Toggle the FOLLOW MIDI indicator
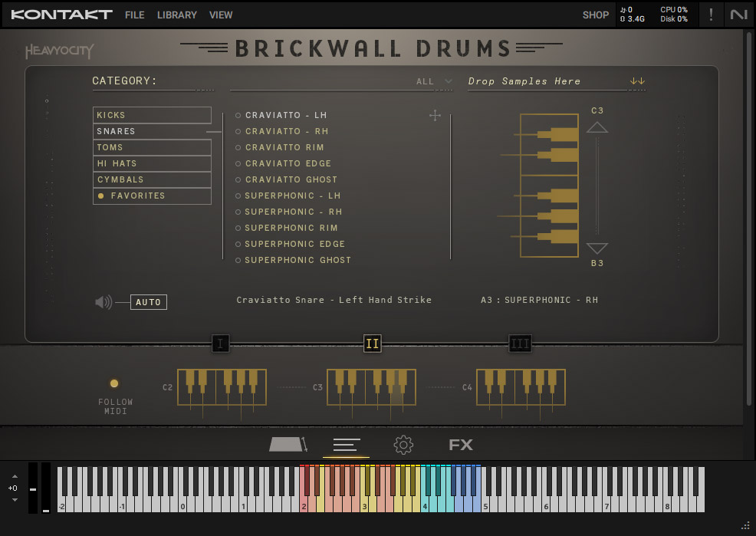756x536 pixels. 114,383
